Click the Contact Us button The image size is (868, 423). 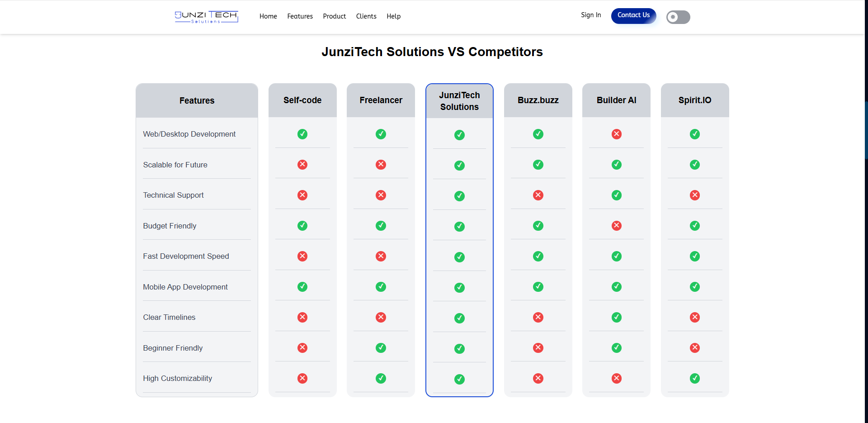[x=633, y=14]
